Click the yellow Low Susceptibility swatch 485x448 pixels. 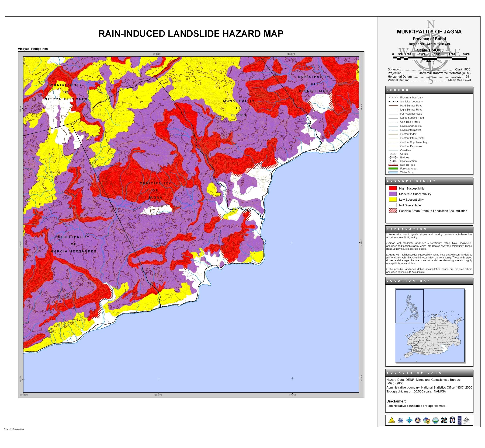(393, 199)
